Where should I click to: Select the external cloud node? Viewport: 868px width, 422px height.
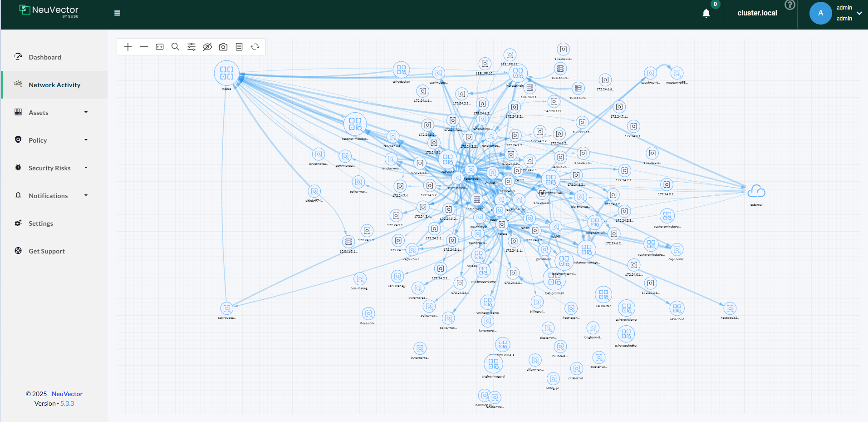(756, 192)
